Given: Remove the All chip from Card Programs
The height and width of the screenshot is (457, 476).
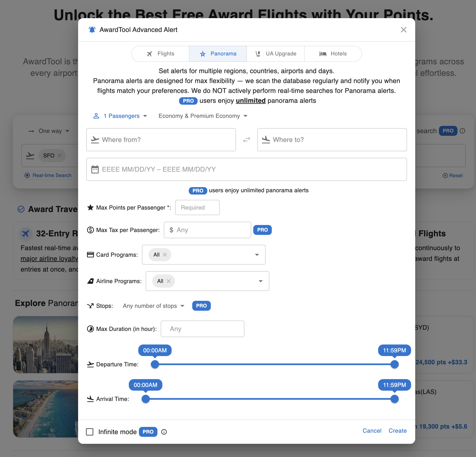Looking at the screenshot, I should point(165,254).
